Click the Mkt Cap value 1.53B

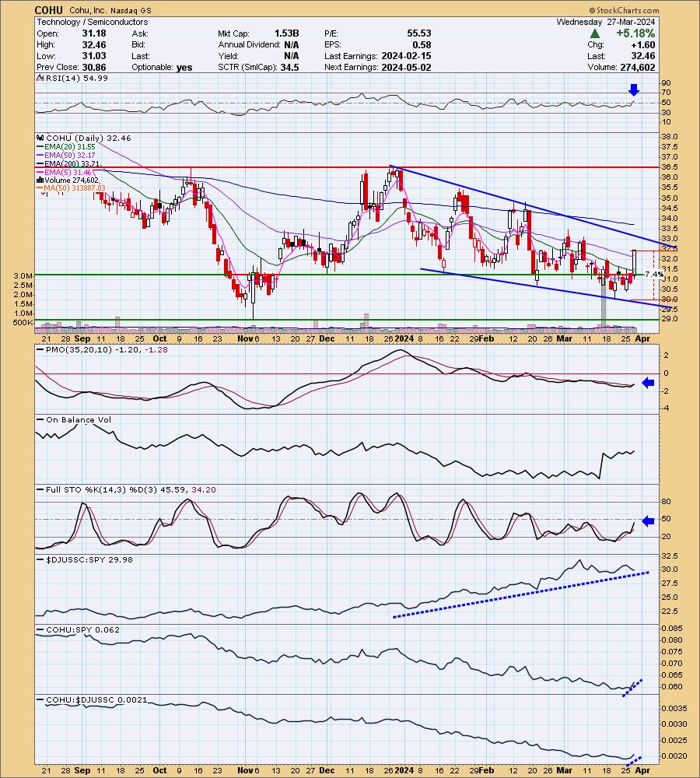pos(287,33)
